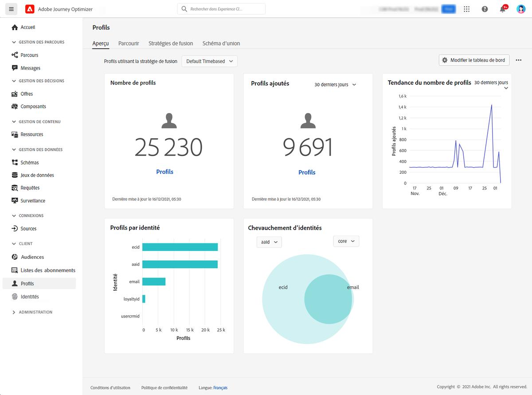Open the aaid identity dropdown

(269, 242)
